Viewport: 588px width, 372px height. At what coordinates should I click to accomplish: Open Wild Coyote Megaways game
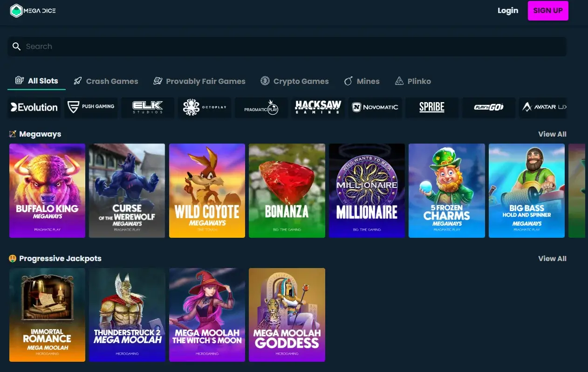[x=207, y=191]
